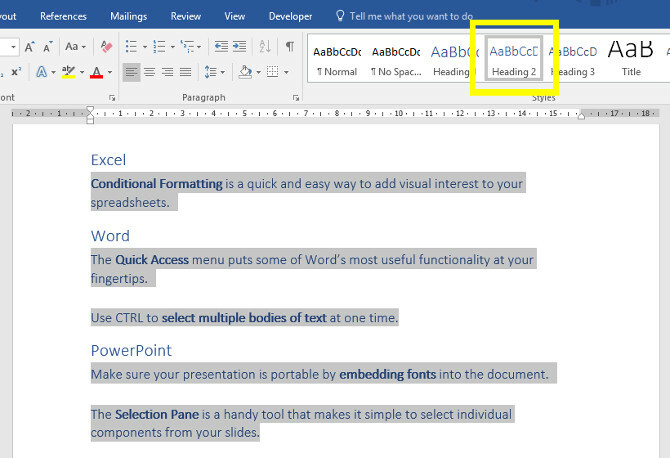
Task: Open the Change Case menu
Action: click(x=76, y=47)
